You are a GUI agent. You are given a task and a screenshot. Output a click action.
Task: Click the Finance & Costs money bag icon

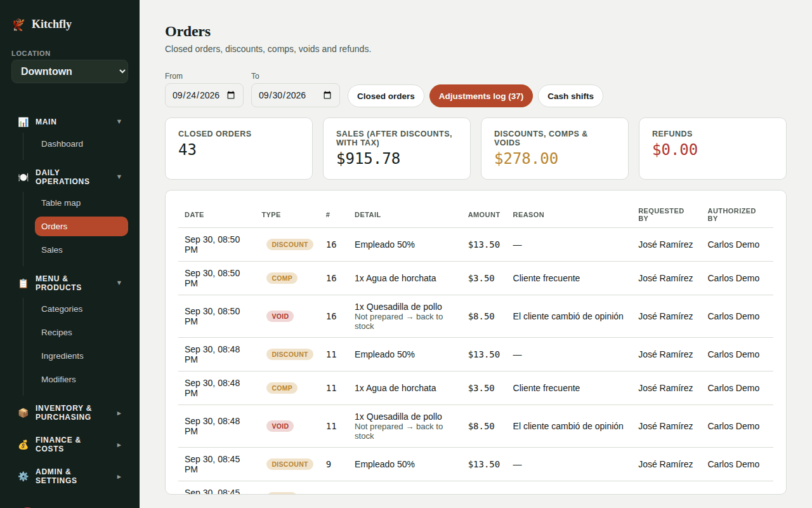(23, 444)
